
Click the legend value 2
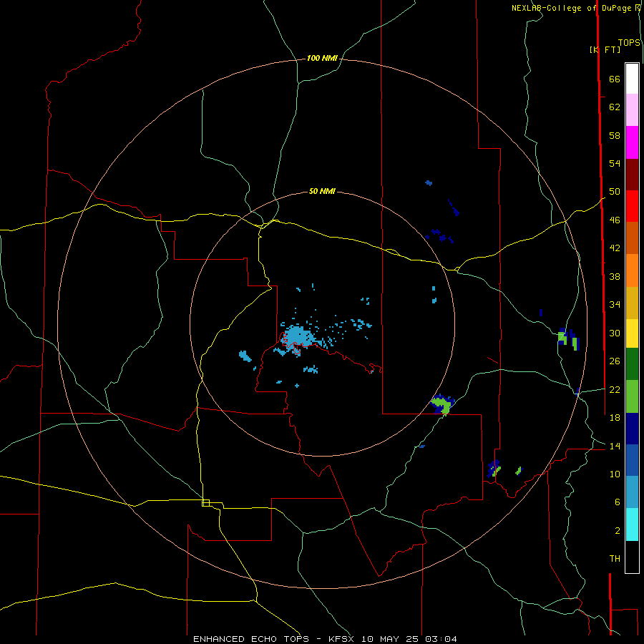[x=618, y=530]
